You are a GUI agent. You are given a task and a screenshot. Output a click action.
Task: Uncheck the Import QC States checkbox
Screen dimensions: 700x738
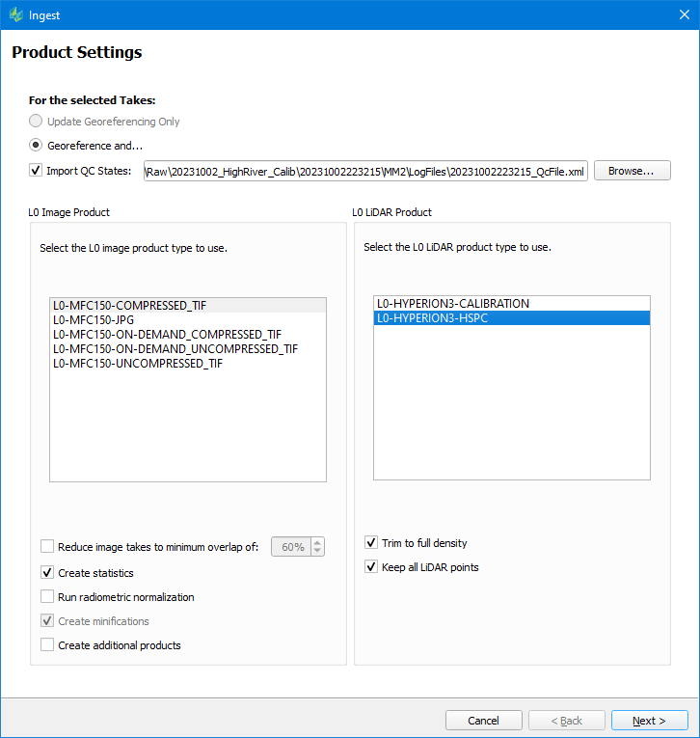[36, 171]
